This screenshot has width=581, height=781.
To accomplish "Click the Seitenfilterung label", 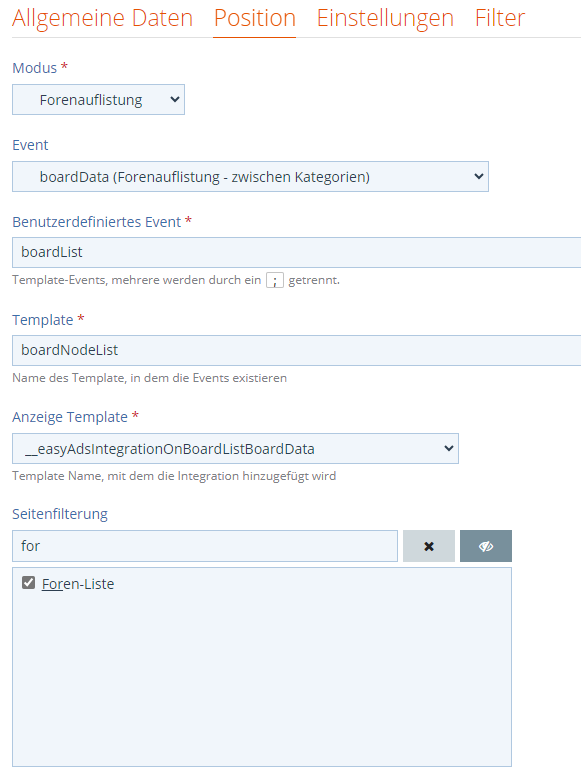I will click(x=60, y=514).
